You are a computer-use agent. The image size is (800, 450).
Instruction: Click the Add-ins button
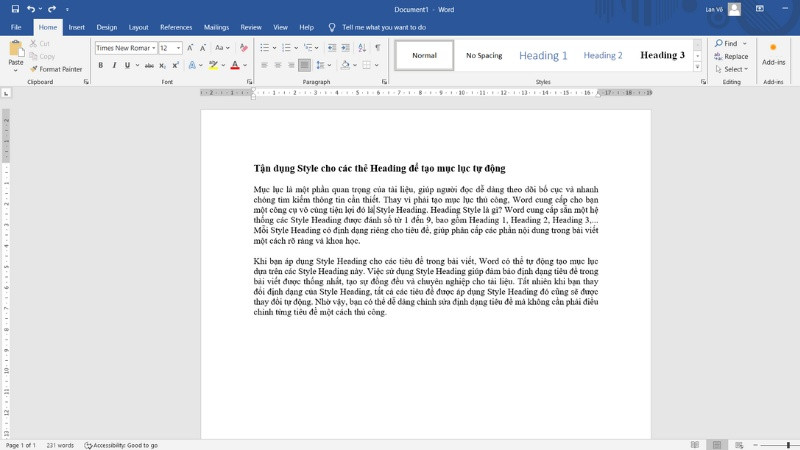[x=773, y=55]
